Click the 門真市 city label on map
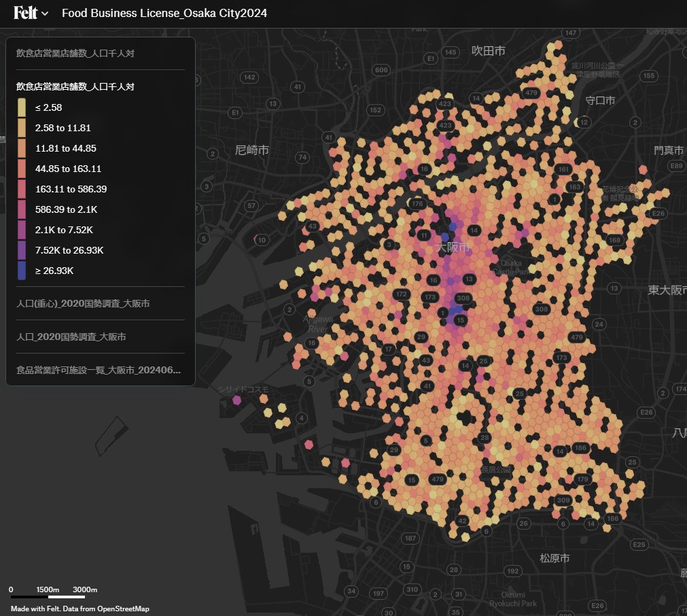The height and width of the screenshot is (616, 687). pyautogui.click(x=669, y=150)
